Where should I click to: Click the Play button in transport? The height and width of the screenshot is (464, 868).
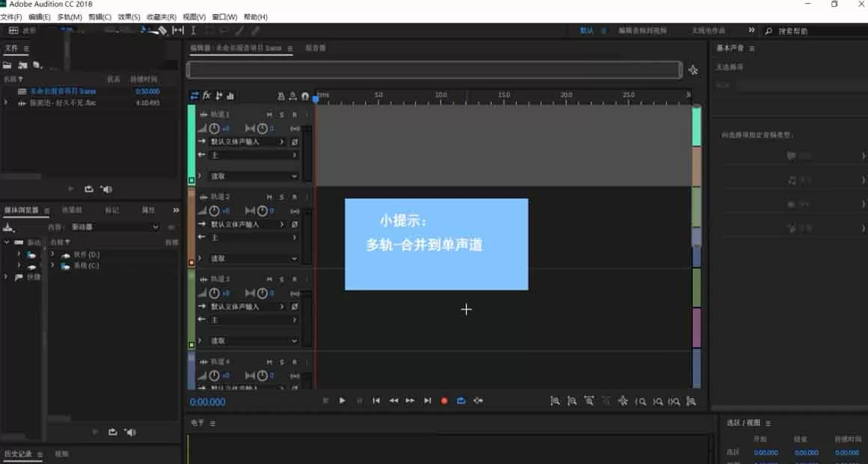coord(342,400)
